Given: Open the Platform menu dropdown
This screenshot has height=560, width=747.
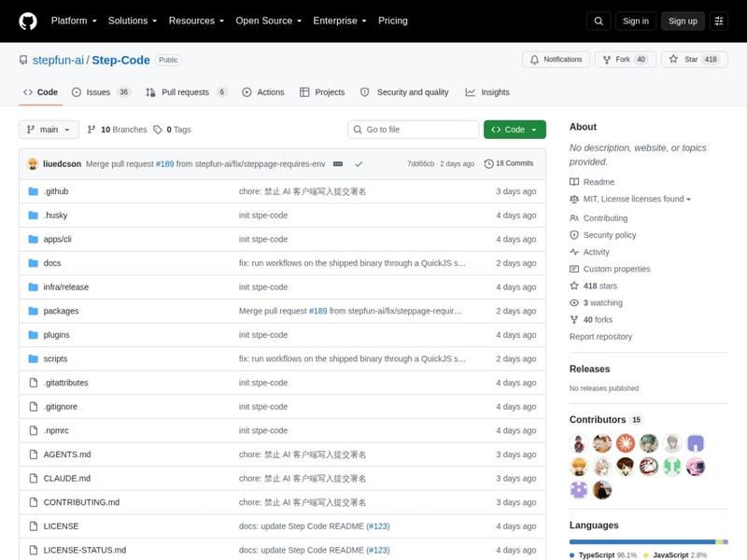Looking at the screenshot, I should point(74,21).
